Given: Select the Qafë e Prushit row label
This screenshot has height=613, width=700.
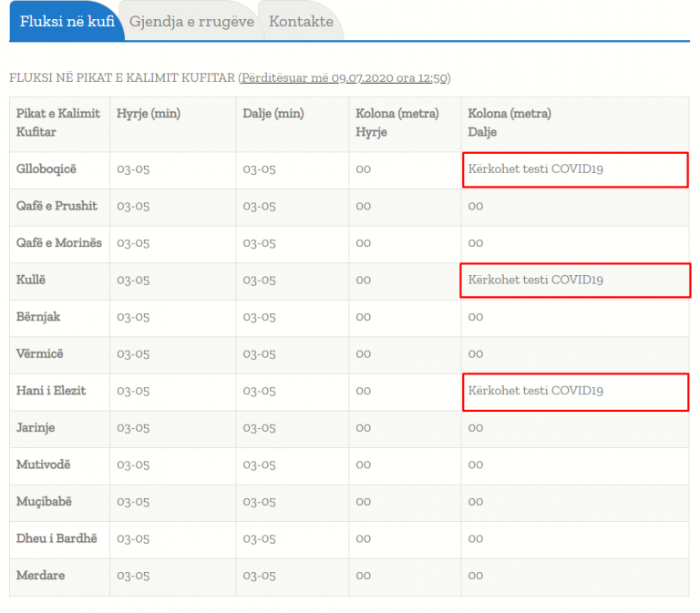Looking at the screenshot, I should 57,206.
